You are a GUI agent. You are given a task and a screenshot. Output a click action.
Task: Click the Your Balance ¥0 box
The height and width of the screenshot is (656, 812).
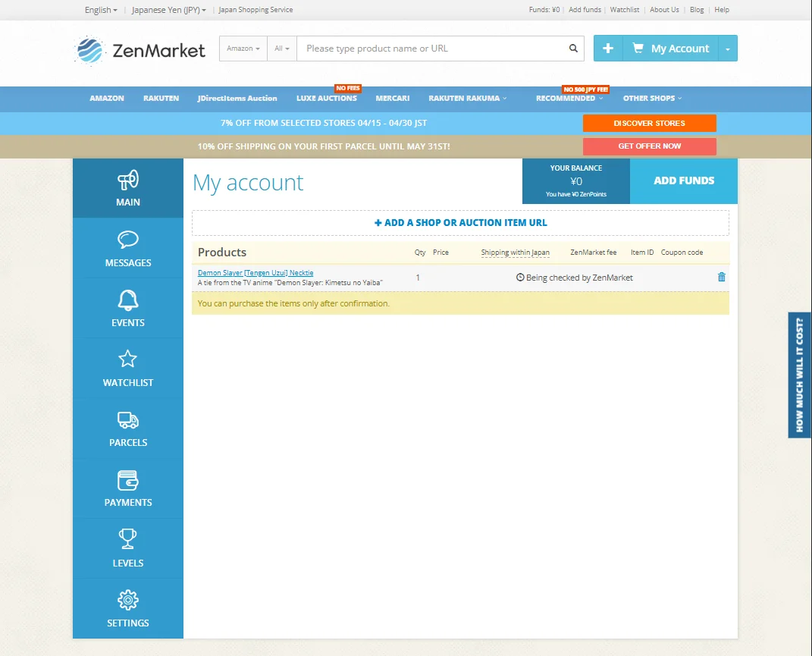[x=576, y=180]
